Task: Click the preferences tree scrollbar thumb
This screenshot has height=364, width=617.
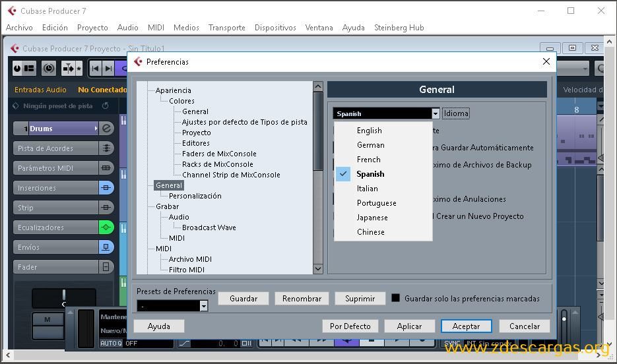Action: pyautogui.click(x=318, y=131)
